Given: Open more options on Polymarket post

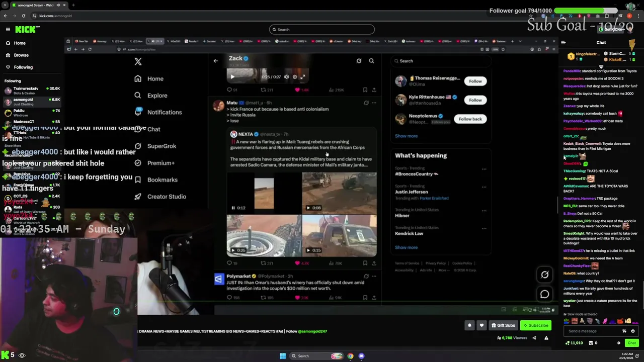Looking at the screenshot, I should pyautogui.click(x=374, y=277).
